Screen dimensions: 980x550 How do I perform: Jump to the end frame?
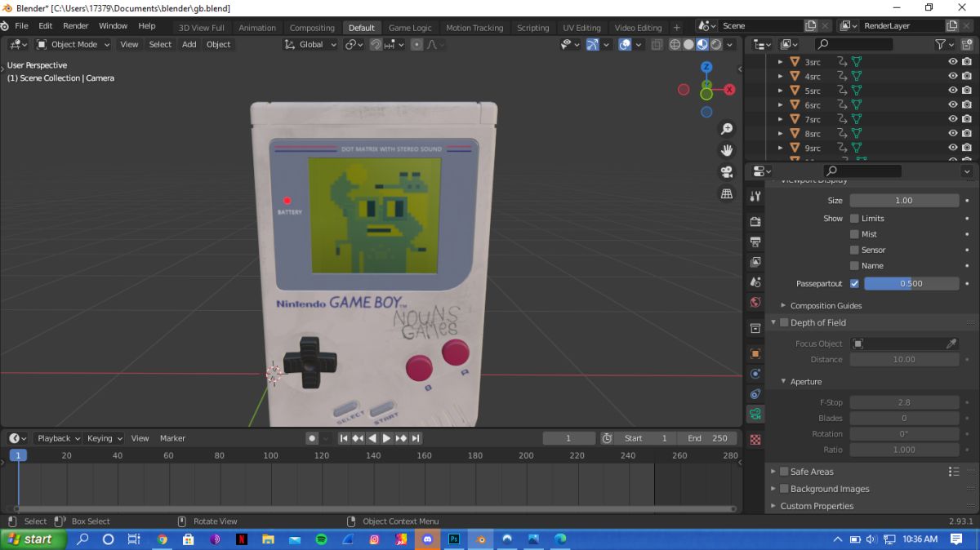(416, 438)
